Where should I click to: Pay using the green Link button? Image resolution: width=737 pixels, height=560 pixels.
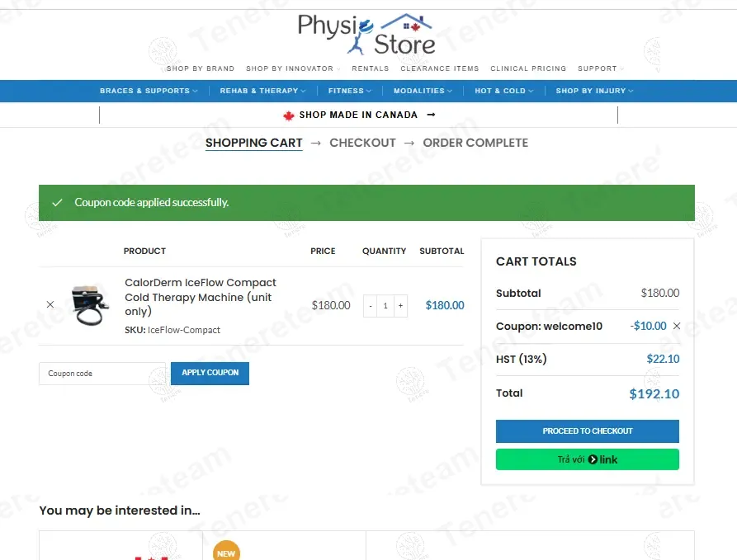coord(587,459)
